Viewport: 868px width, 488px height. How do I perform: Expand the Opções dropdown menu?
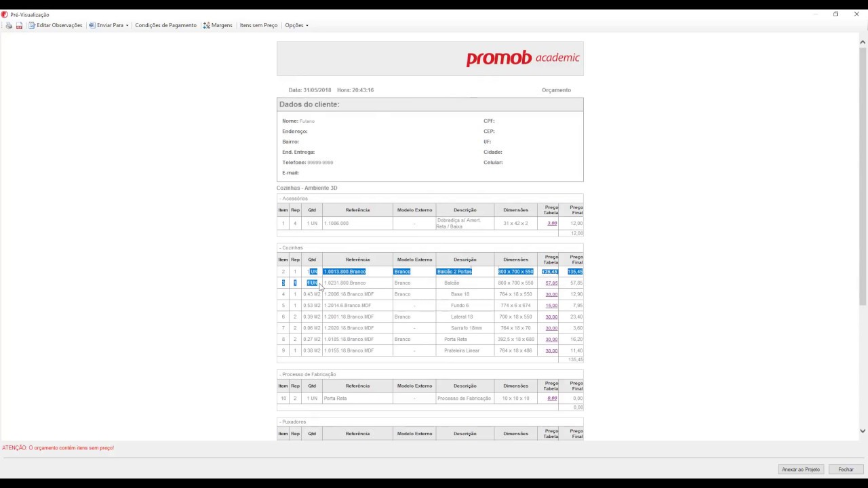point(296,26)
